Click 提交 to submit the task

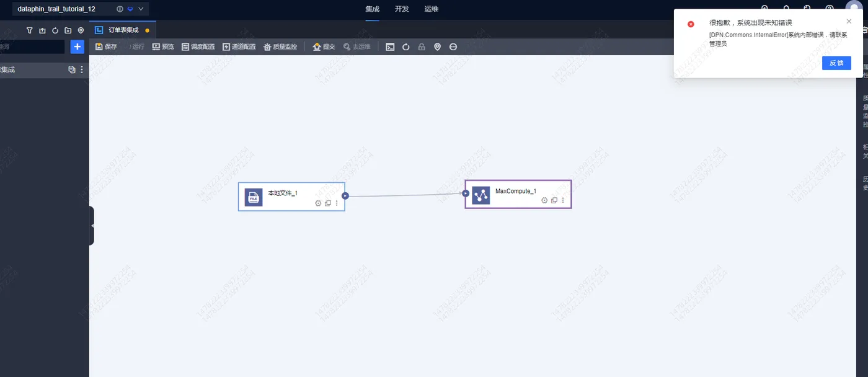pyautogui.click(x=324, y=47)
